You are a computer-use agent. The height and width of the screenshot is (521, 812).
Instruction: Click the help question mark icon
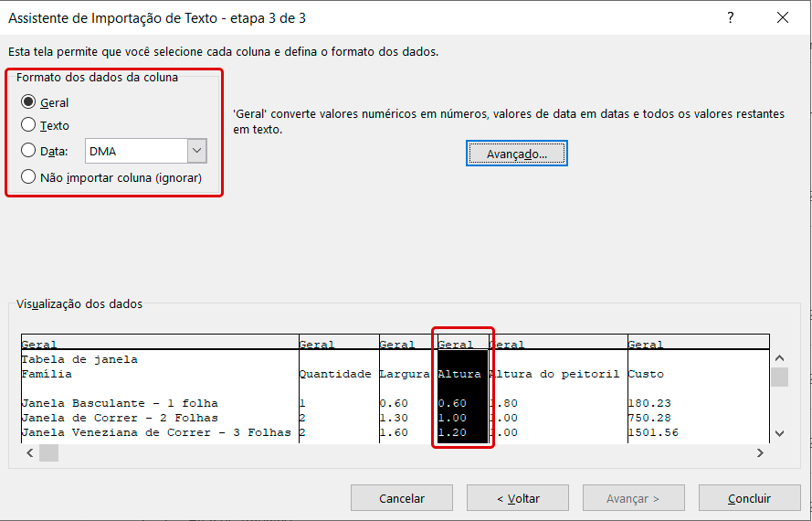[x=730, y=17]
